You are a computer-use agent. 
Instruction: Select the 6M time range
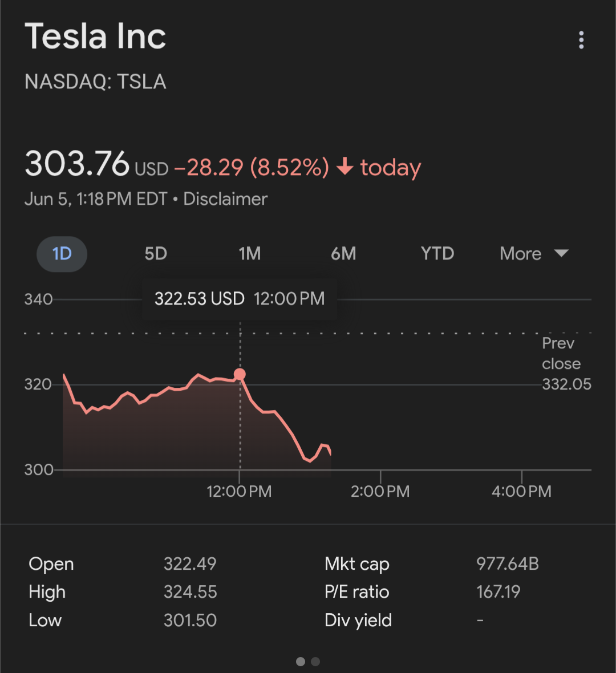click(x=343, y=254)
